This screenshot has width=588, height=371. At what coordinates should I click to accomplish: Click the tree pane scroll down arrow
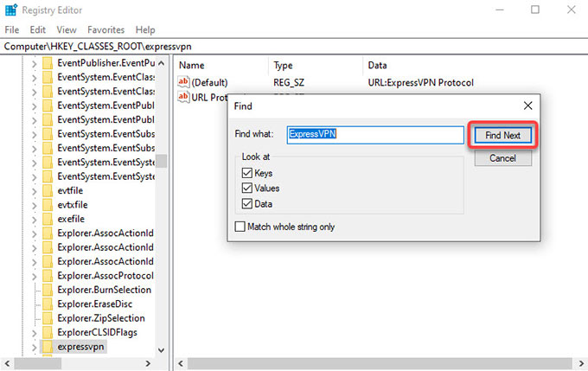pyautogui.click(x=161, y=350)
